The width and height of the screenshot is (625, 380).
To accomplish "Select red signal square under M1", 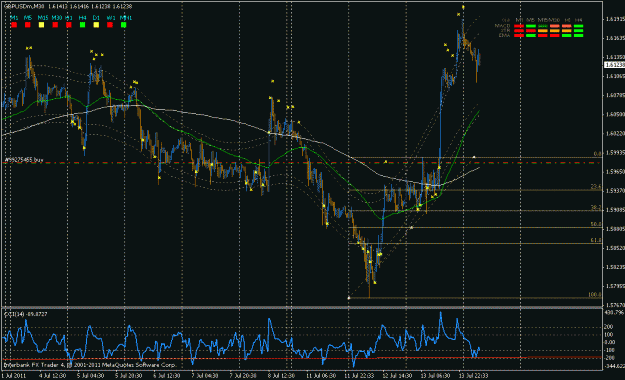I will point(14,25).
